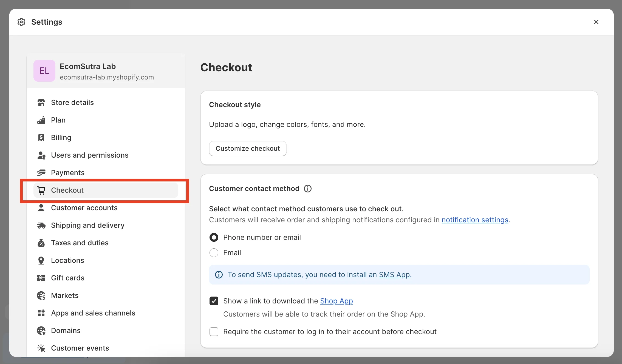This screenshot has height=364, width=622.
Task: Select Checkout in the sidebar
Action: [x=106, y=190]
